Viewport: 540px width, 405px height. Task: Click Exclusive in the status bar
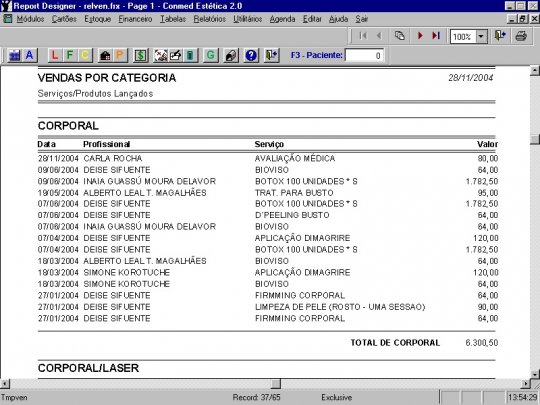coord(336,397)
